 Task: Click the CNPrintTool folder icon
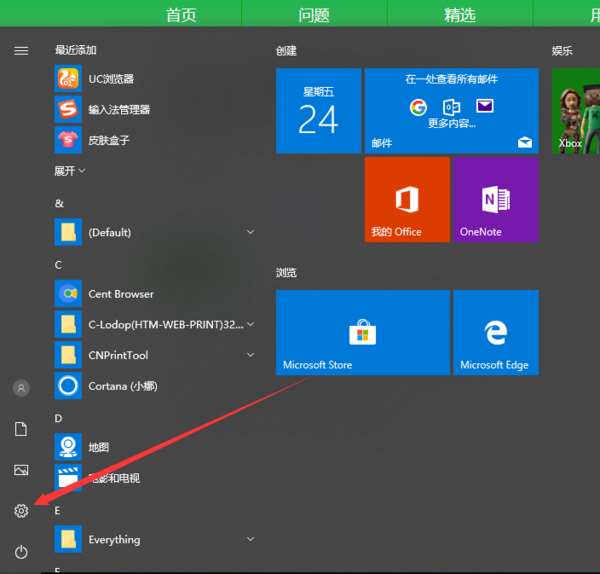click(68, 355)
